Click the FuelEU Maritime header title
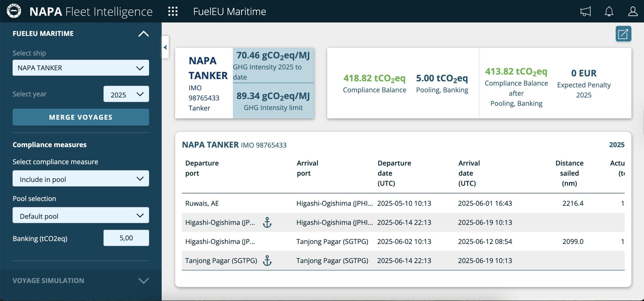This screenshot has width=644, height=301. click(x=229, y=12)
